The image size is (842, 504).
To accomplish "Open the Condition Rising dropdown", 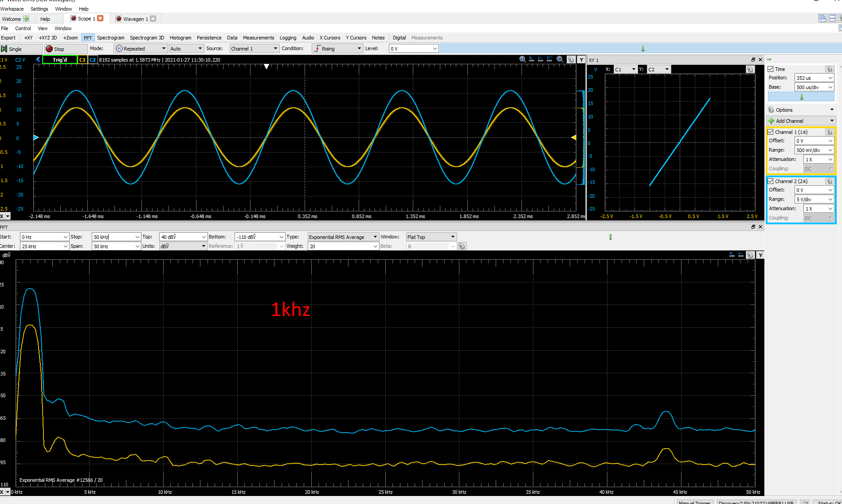I will pyautogui.click(x=337, y=49).
